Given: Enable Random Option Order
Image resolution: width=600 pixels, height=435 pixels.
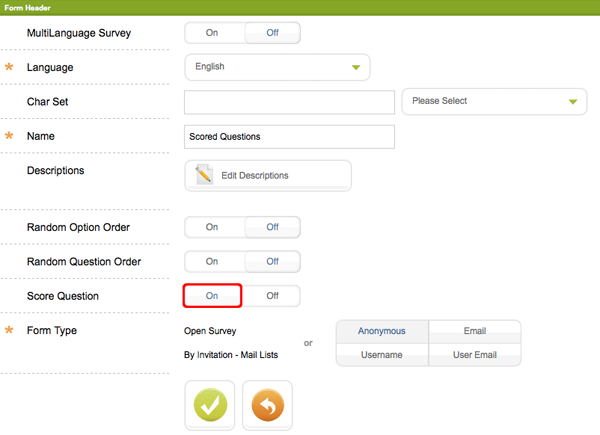Looking at the screenshot, I should (x=213, y=227).
